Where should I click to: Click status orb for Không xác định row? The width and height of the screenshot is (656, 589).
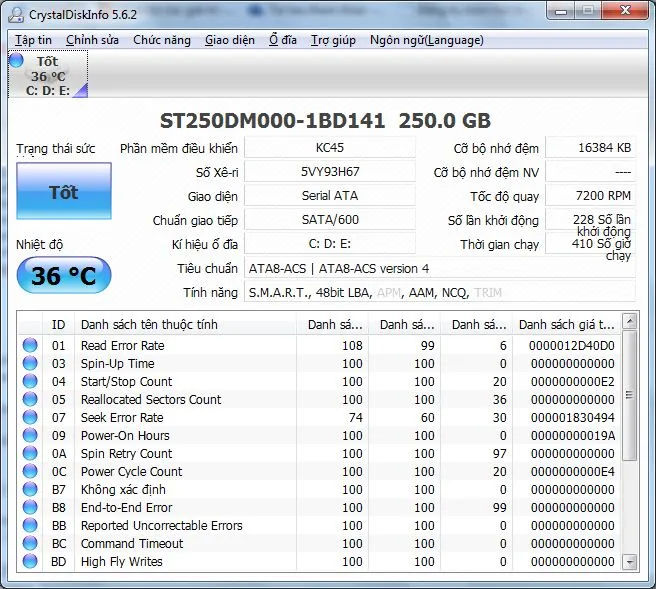tap(30, 489)
